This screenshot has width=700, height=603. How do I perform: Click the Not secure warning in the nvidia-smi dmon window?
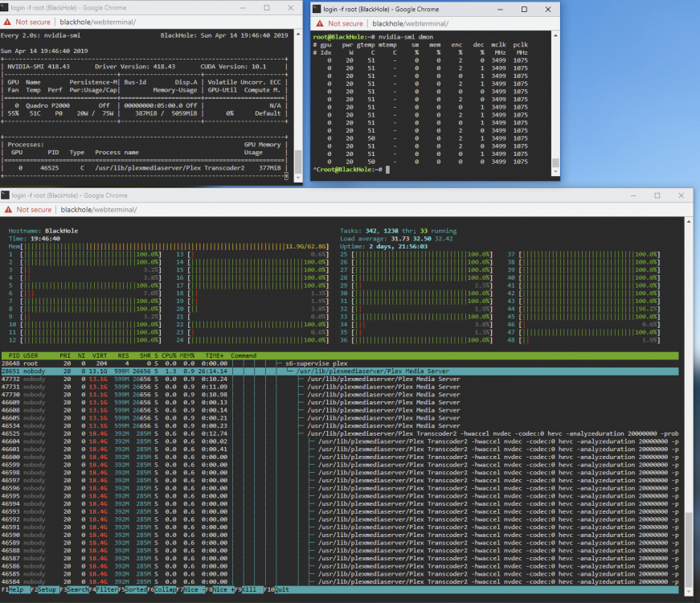pos(340,23)
